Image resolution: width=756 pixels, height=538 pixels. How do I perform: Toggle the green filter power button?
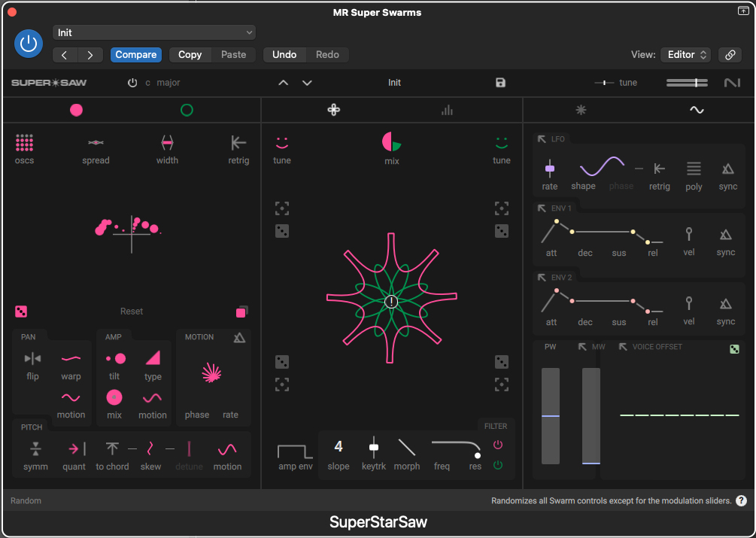(498, 465)
